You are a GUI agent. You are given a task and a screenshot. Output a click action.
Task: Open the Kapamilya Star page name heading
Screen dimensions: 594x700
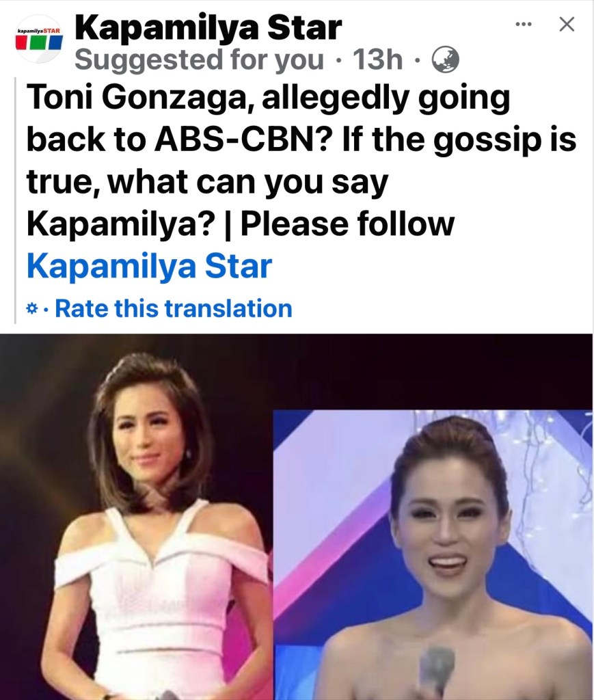tap(208, 27)
